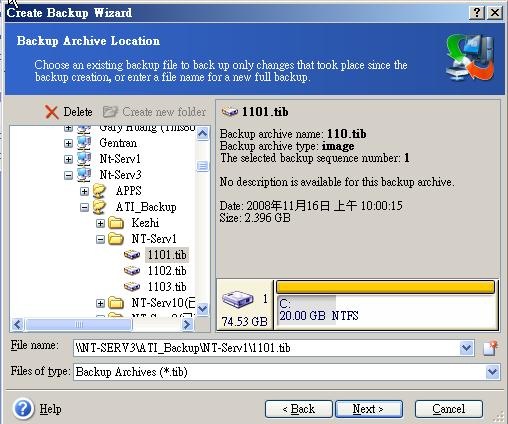
Task: Expand the APPS share node
Action: pos(84,191)
